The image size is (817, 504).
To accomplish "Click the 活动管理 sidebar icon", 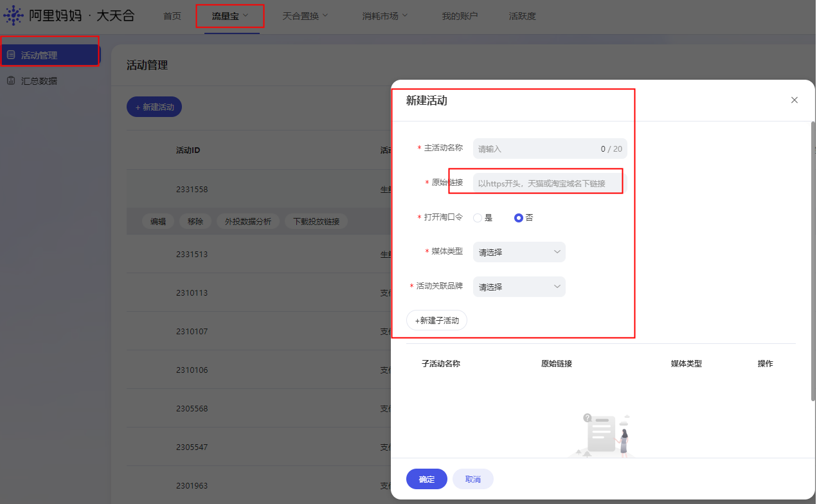I will click(x=11, y=55).
